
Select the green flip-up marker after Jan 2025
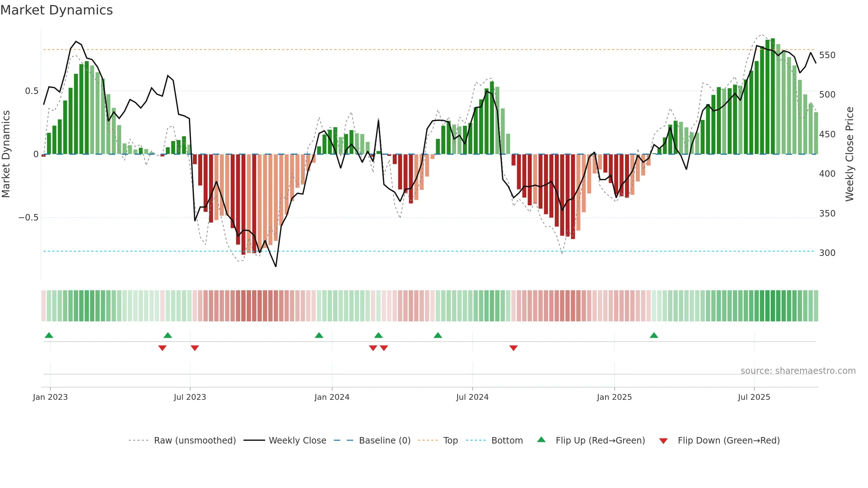(x=654, y=335)
